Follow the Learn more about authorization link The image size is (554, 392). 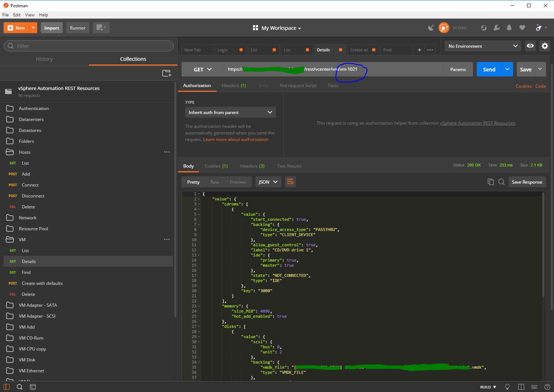[x=236, y=140]
